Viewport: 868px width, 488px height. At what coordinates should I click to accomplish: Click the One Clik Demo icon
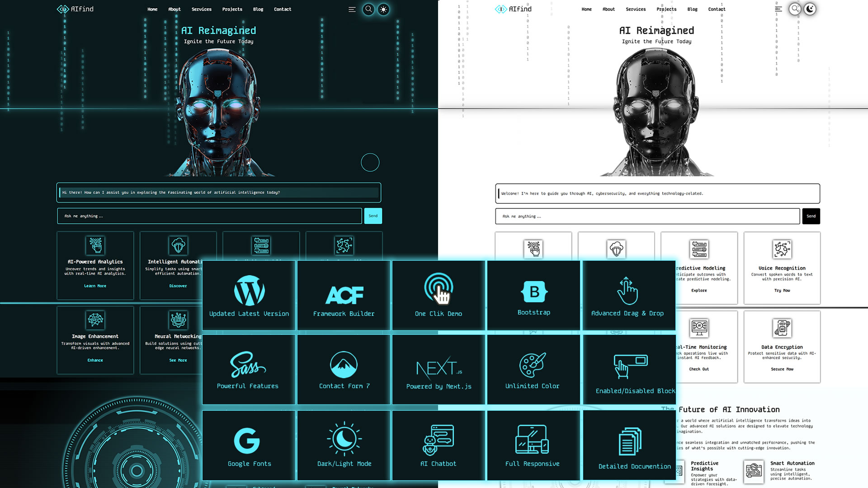[x=439, y=288]
